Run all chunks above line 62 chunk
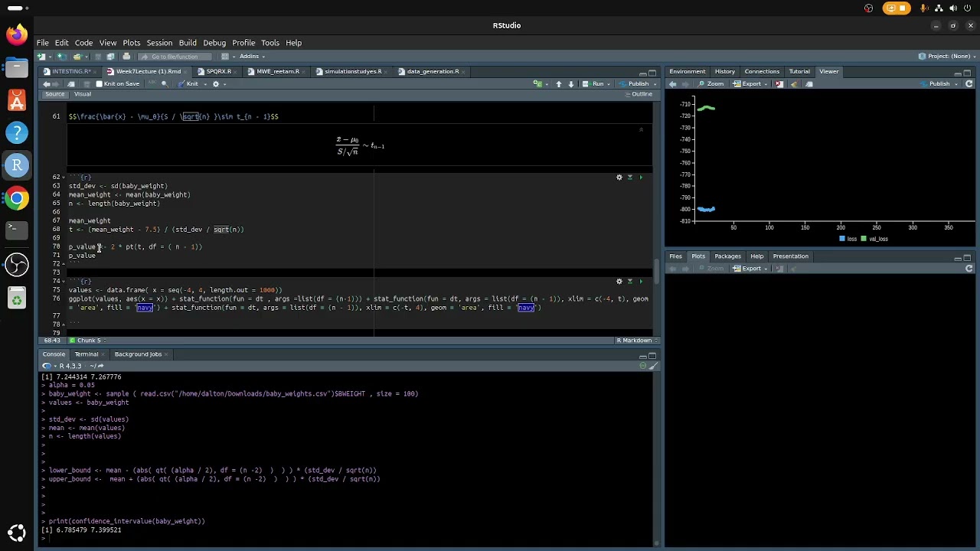980x551 pixels. (x=630, y=178)
